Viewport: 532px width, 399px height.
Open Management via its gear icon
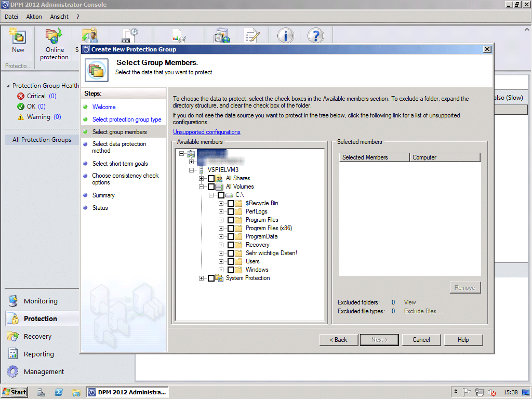tap(13, 371)
